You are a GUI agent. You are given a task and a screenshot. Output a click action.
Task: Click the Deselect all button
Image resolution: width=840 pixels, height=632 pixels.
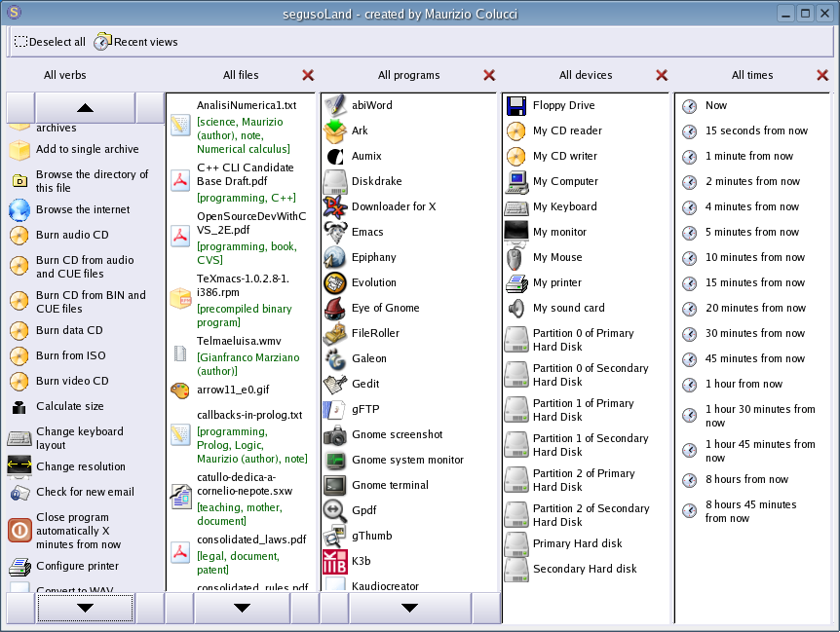coord(50,42)
